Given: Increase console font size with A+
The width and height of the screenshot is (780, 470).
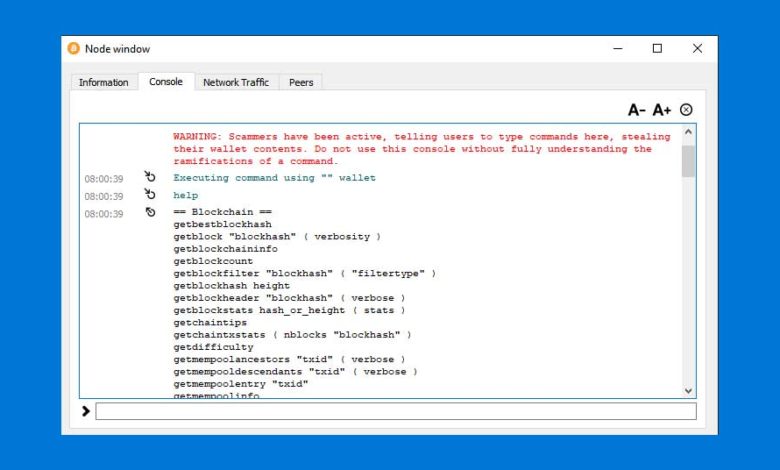Looking at the screenshot, I should [x=662, y=110].
